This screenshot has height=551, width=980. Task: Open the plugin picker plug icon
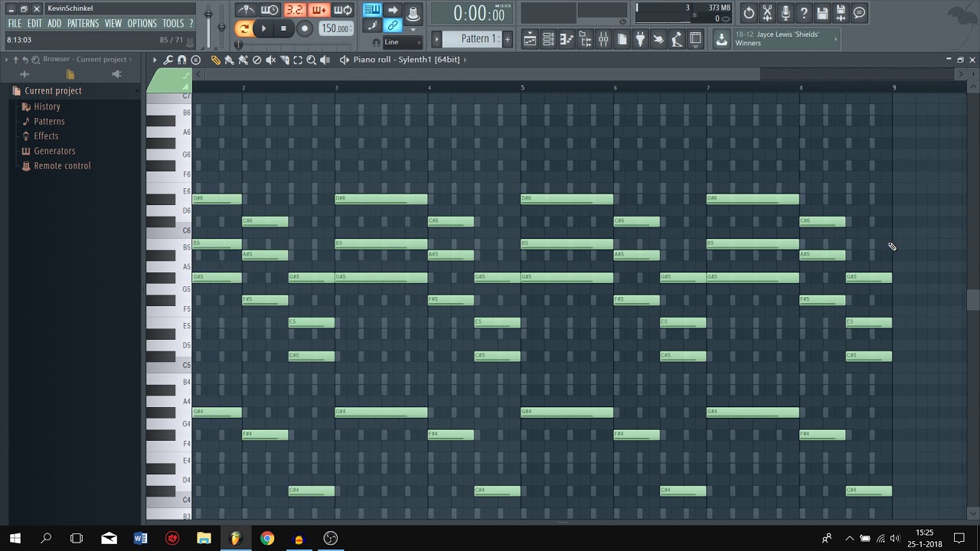pos(640,39)
